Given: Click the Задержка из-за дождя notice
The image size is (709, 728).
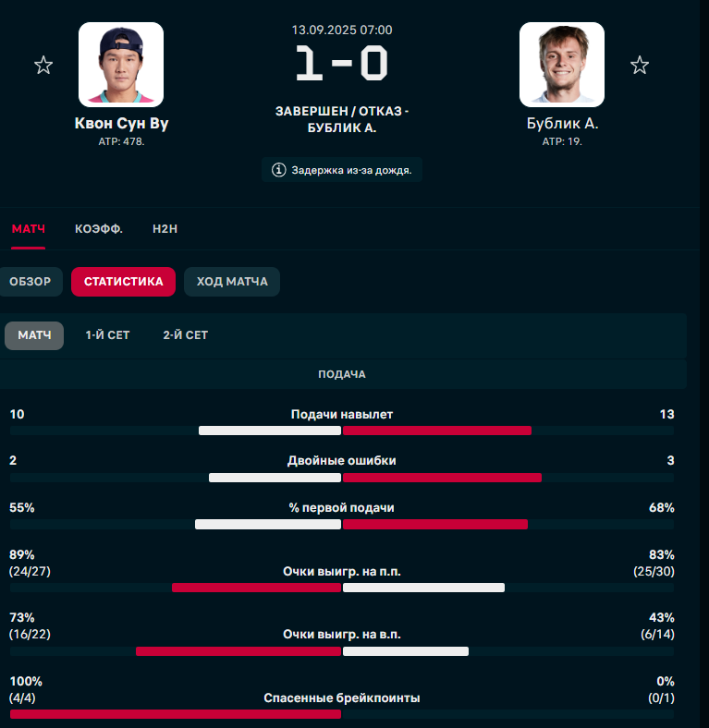Looking at the screenshot, I should [341, 170].
